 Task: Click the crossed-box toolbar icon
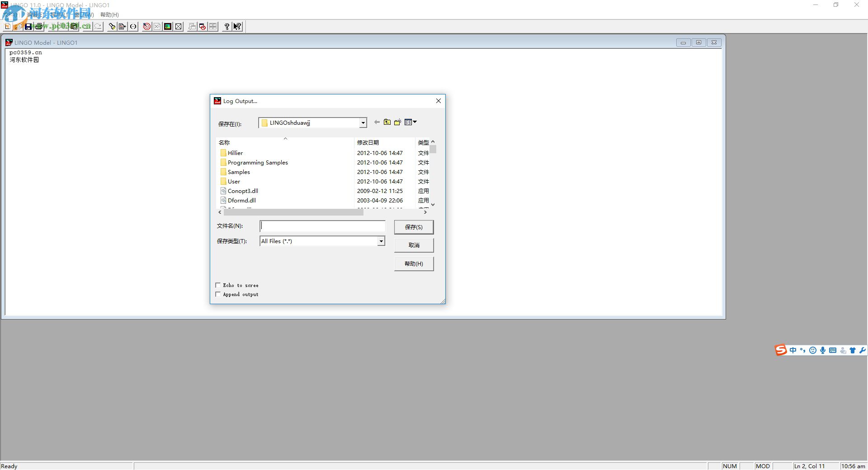[x=179, y=27]
